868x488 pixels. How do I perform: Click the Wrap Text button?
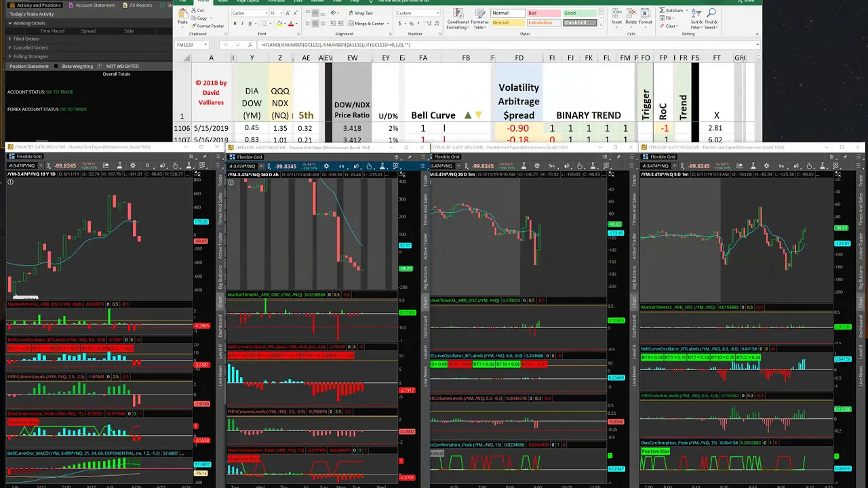[x=361, y=13]
